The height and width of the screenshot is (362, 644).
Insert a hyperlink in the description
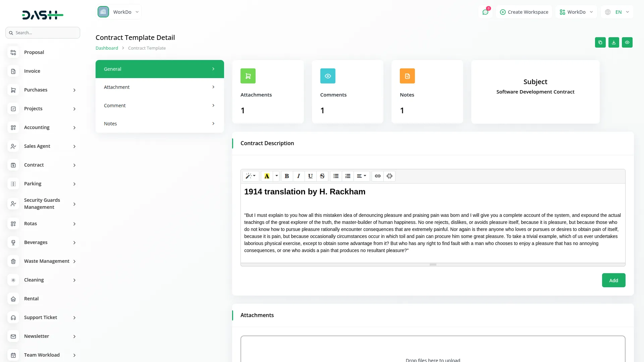click(378, 176)
